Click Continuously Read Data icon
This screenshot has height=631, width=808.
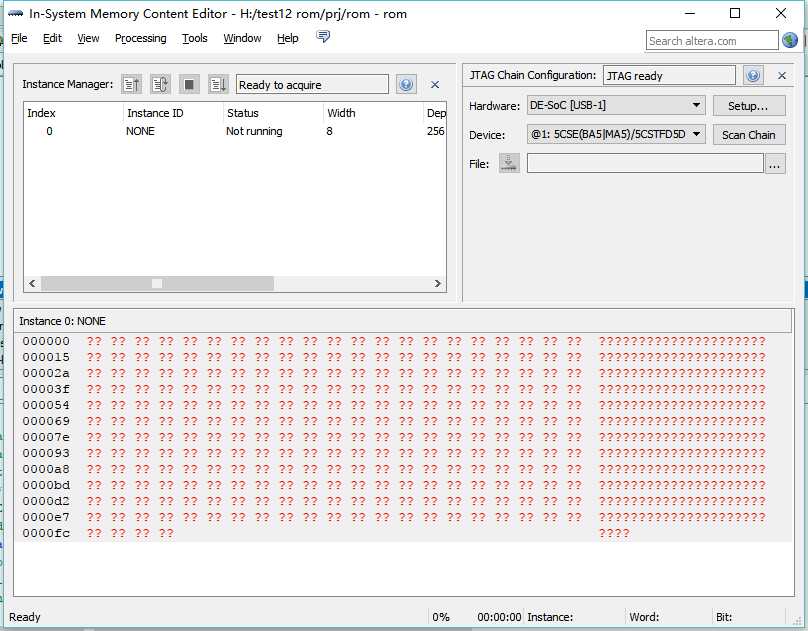[160, 84]
